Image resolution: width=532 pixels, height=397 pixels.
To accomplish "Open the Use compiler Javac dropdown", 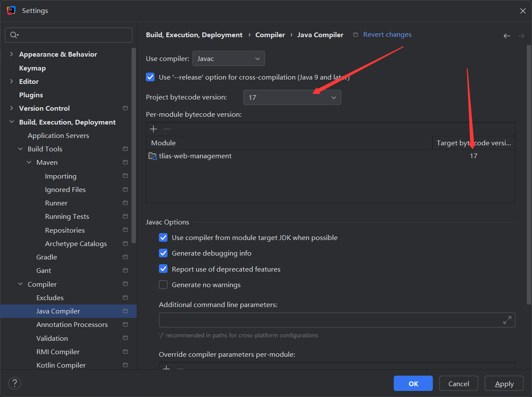I will [x=229, y=58].
